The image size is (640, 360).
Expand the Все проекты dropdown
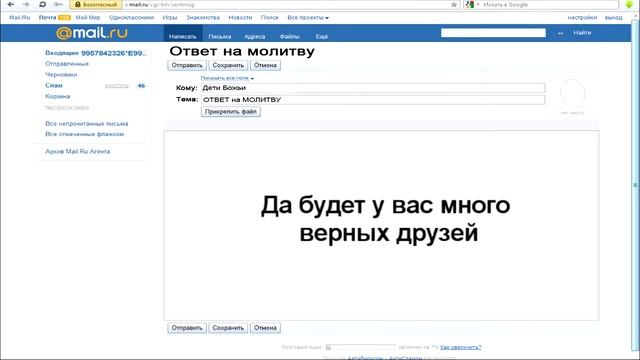(308, 18)
